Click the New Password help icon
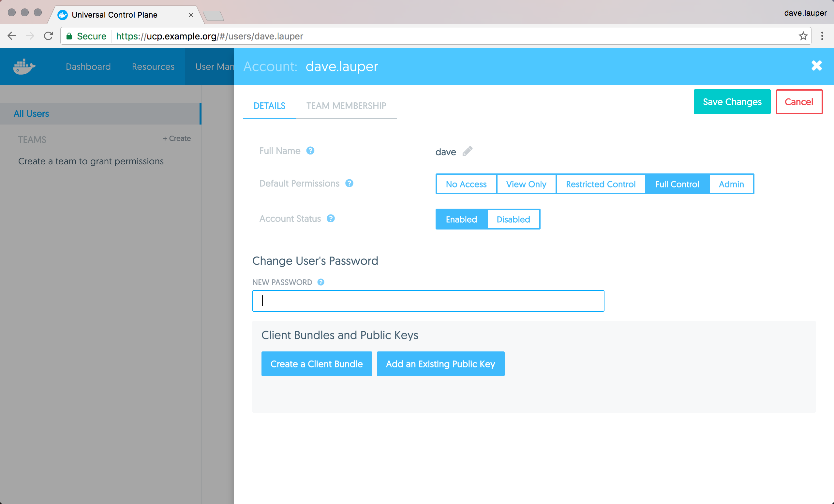 (320, 282)
